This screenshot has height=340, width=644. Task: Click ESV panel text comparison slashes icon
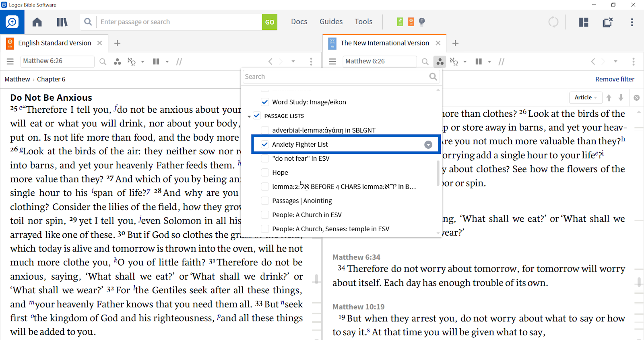[x=180, y=62]
